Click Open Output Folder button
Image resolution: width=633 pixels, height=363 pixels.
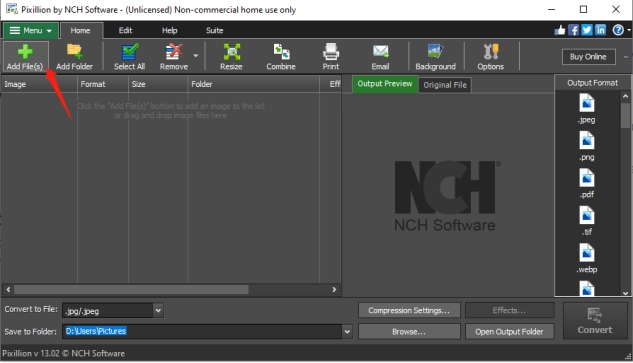509,332
